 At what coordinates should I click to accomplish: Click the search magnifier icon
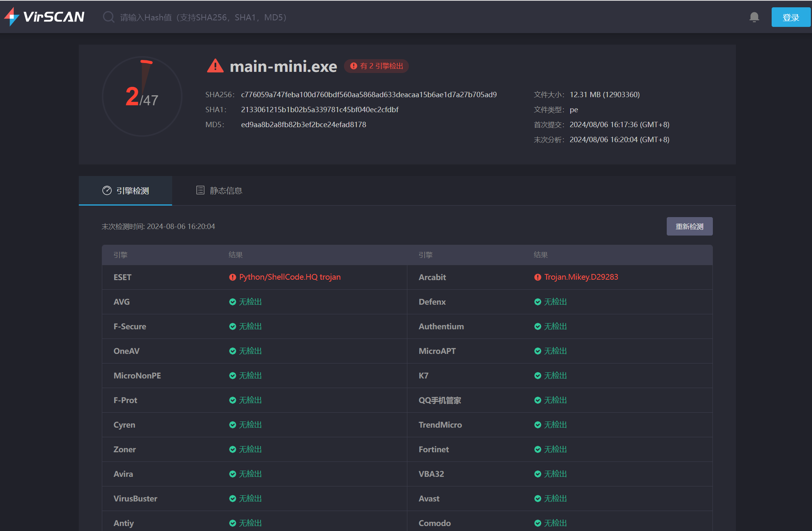click(108, 17)
